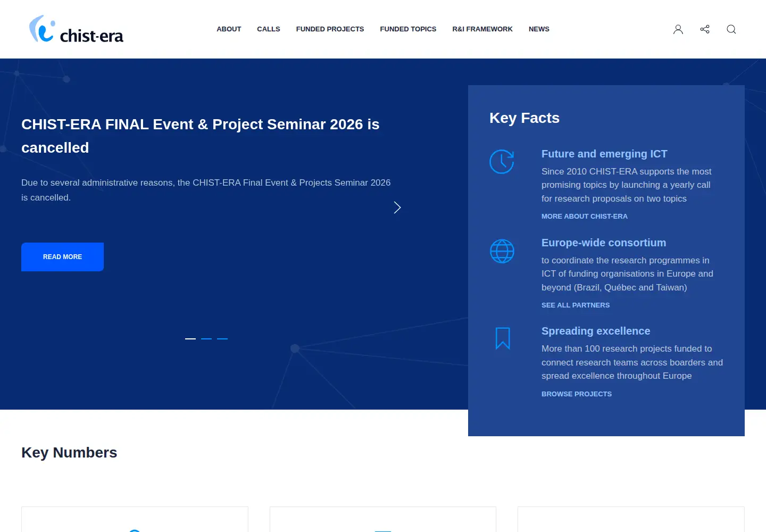766x532 pixels.
Task: Follow the SEE ALL PARTNERS link
Action: 576,305
